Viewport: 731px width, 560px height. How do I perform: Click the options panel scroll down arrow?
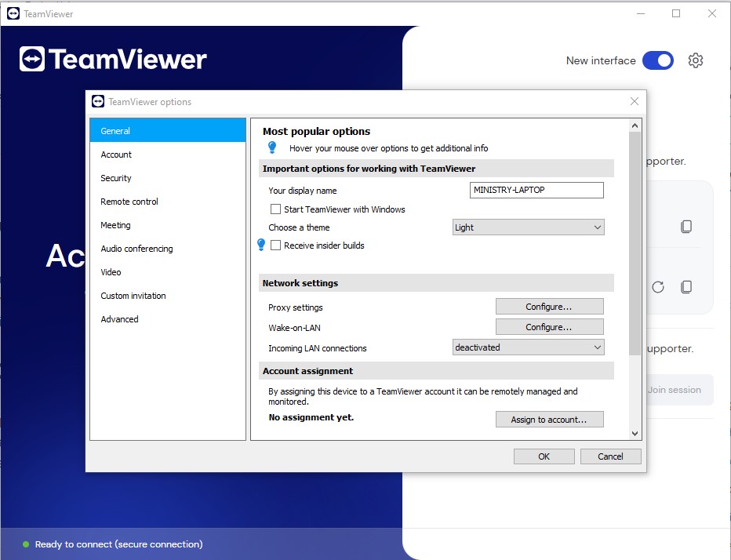(x=635, y=433)
